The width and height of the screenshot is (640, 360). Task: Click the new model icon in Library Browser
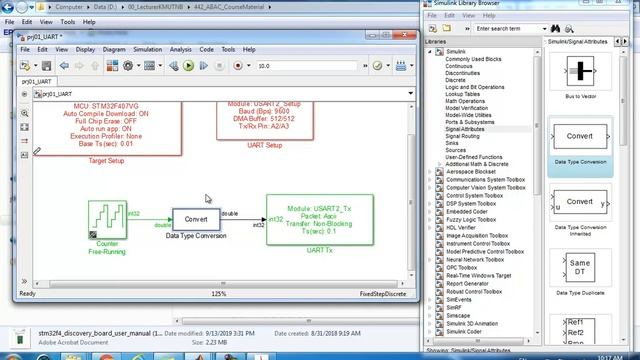tap(433, 29)
